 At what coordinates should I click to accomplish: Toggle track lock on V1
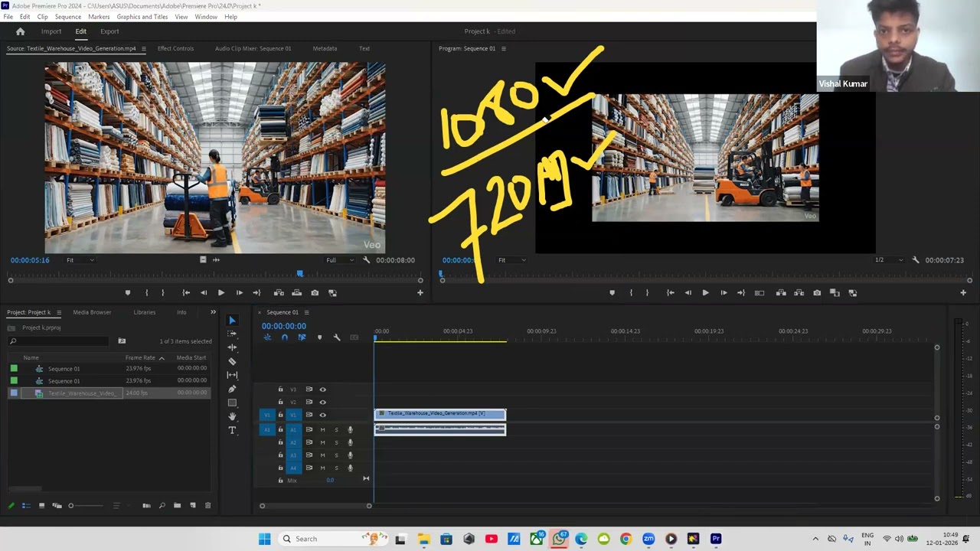click(280, 415)
